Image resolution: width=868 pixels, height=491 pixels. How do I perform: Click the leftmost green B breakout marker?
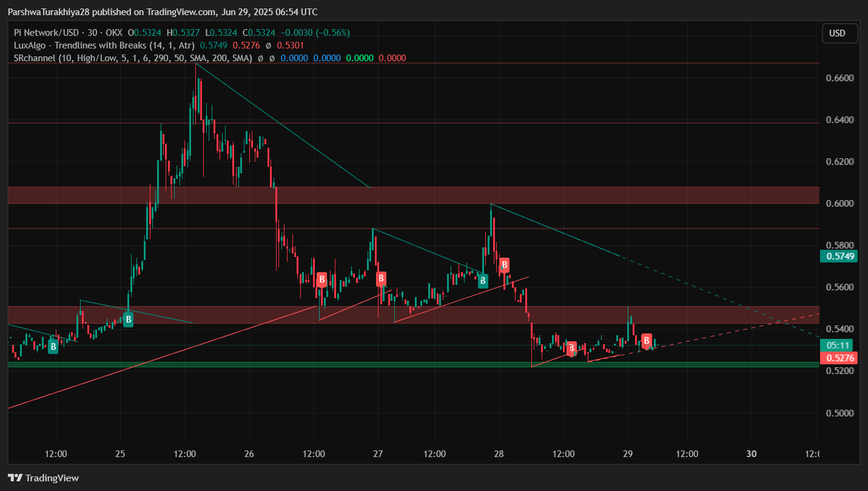click(x=53, y=347)
